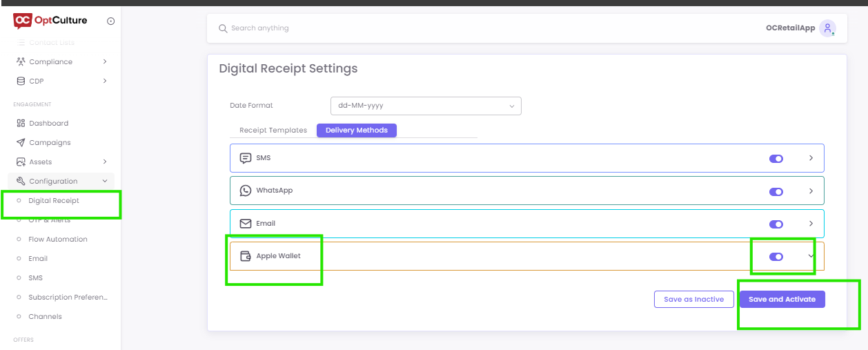Switch to the Receipt Templates tab

[273, 130]
